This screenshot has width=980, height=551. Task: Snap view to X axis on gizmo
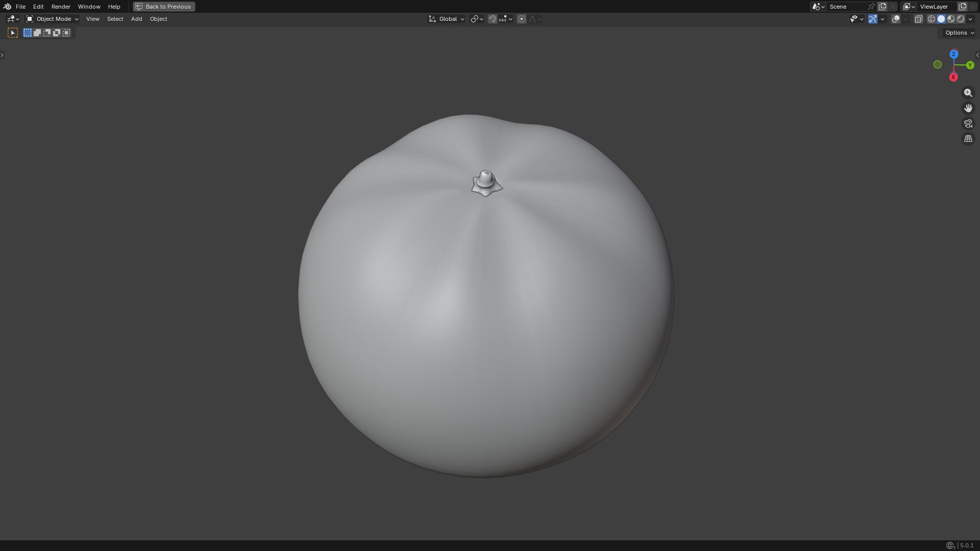coord(953,77)
